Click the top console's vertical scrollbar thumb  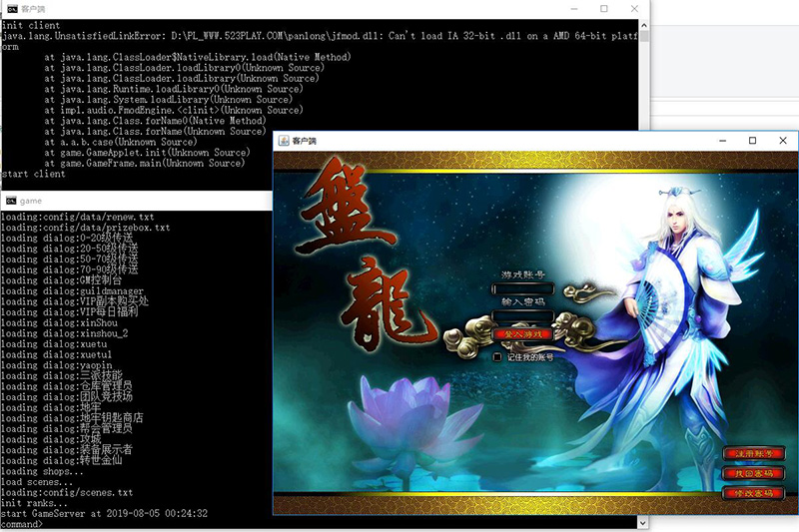pos(644,36)
